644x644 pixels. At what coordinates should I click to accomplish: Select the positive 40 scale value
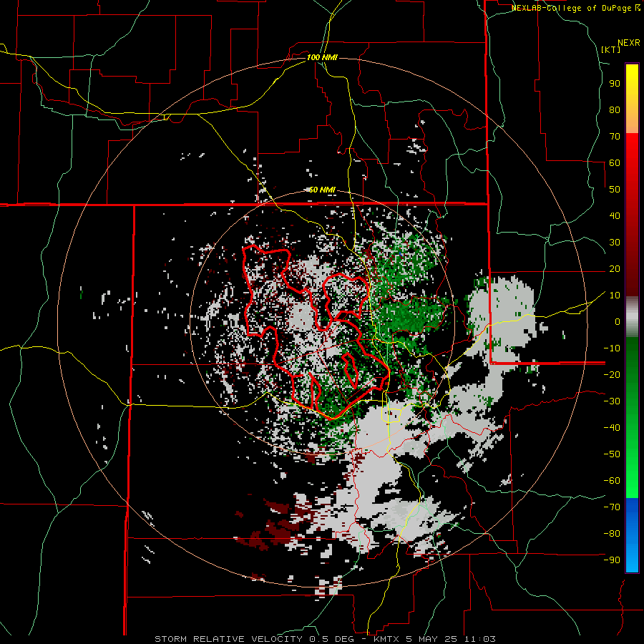pyautogui.click(x=615, y=215)
